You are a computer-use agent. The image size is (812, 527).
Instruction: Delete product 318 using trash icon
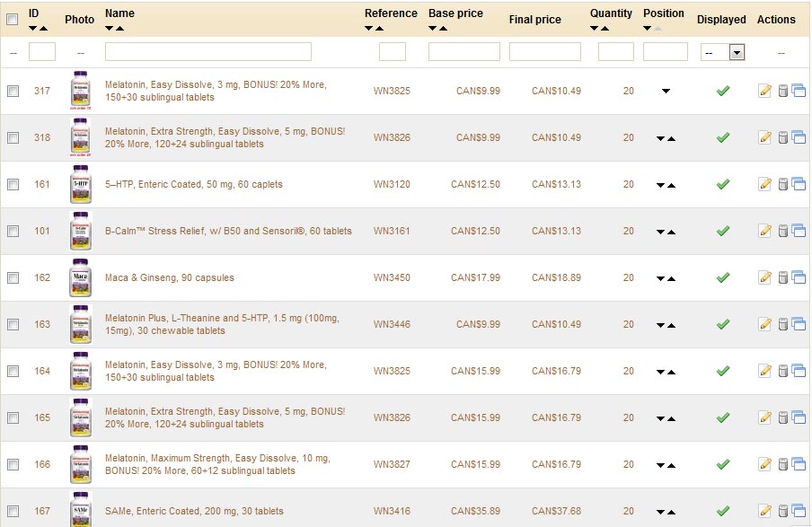tap(783, 137)
